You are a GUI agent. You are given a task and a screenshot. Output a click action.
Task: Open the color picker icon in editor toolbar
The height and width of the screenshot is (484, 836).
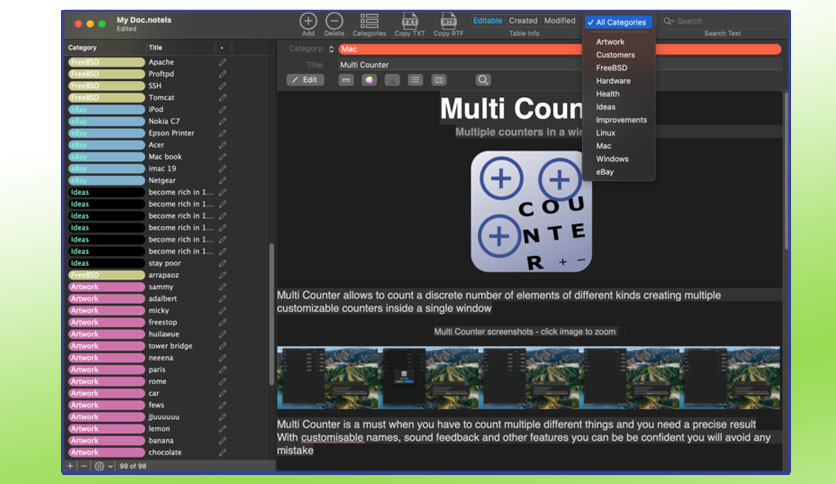click(x=369, y=80)
